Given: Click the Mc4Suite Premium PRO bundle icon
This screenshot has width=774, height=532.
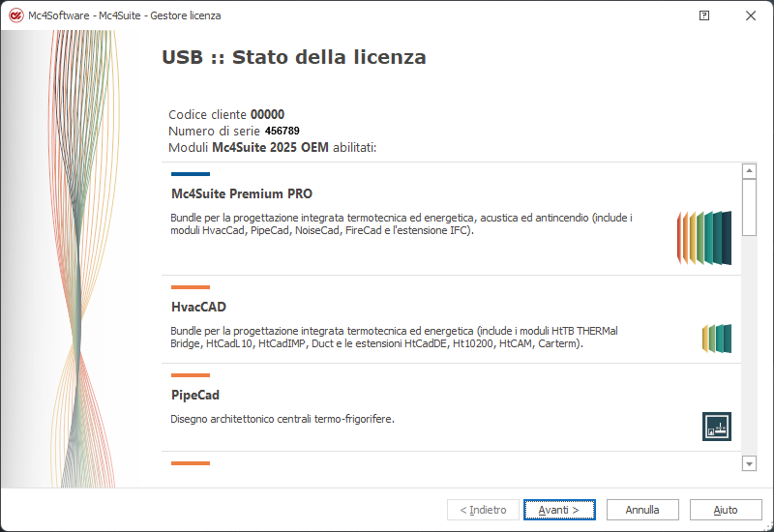Looking at the screenshot, I should pyautogui.click(x=704, y=238).
